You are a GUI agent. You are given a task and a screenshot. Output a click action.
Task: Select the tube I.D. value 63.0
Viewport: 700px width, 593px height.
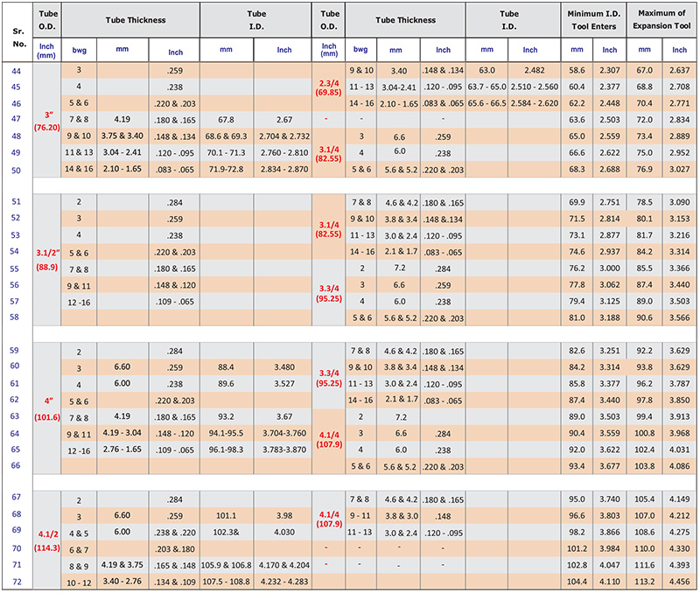486,71
